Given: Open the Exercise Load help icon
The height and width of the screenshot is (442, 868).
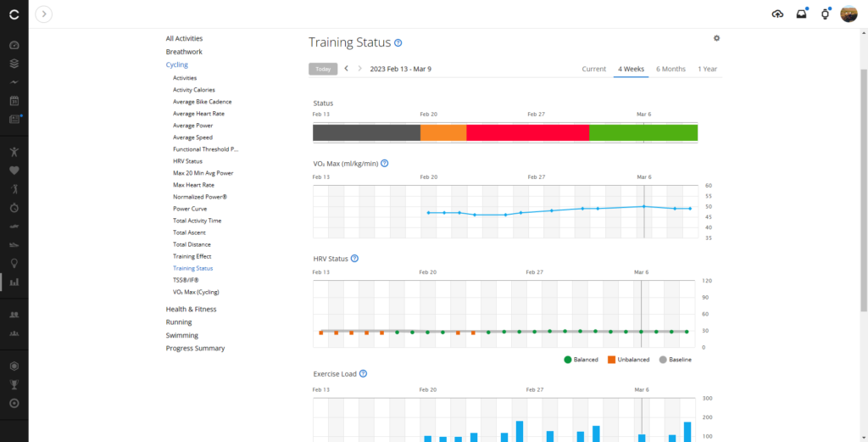Looking at the screenshot, I should coord(363,374).
